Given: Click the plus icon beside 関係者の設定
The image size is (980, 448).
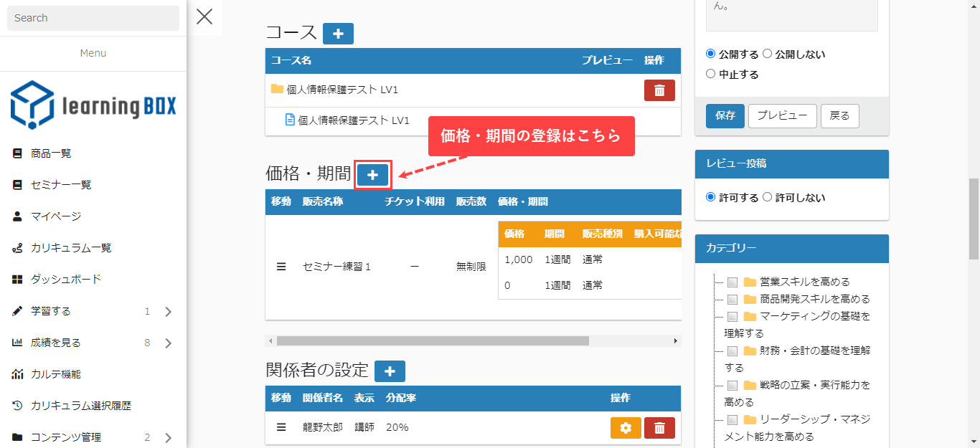Looking at the screenshot, I should [390, 371].
